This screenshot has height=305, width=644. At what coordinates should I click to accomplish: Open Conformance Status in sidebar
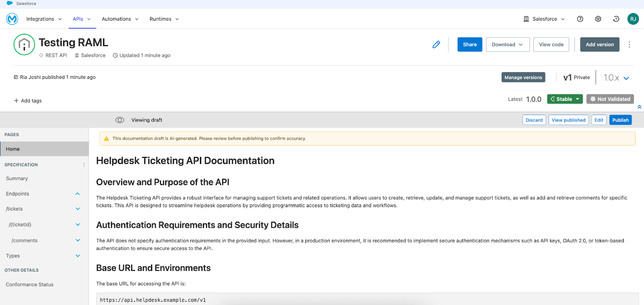(x=29, y=284)
